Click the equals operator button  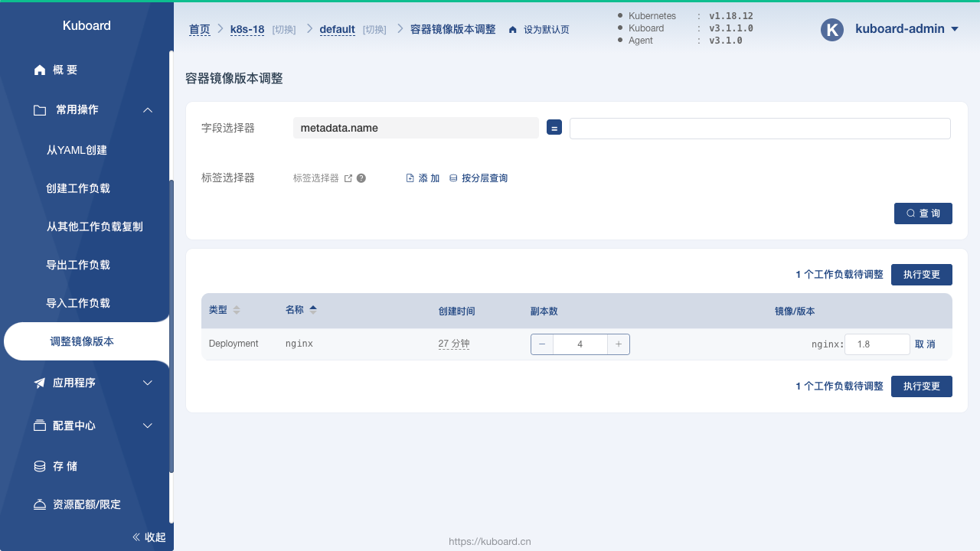click(554, 128)
